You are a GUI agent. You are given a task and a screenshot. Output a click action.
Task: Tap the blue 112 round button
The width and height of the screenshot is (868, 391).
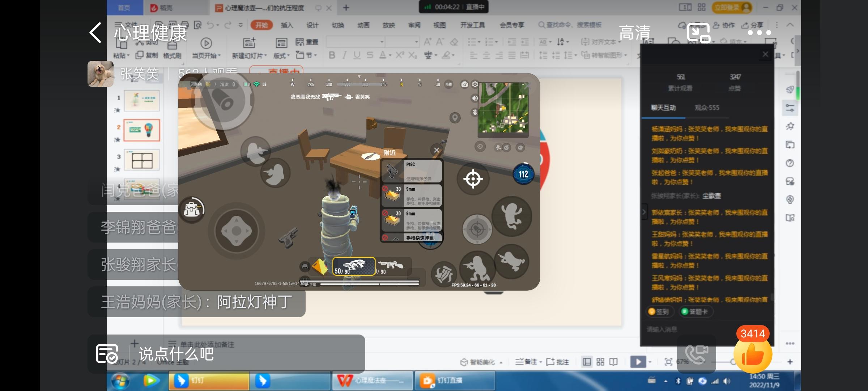coord(523,174)
